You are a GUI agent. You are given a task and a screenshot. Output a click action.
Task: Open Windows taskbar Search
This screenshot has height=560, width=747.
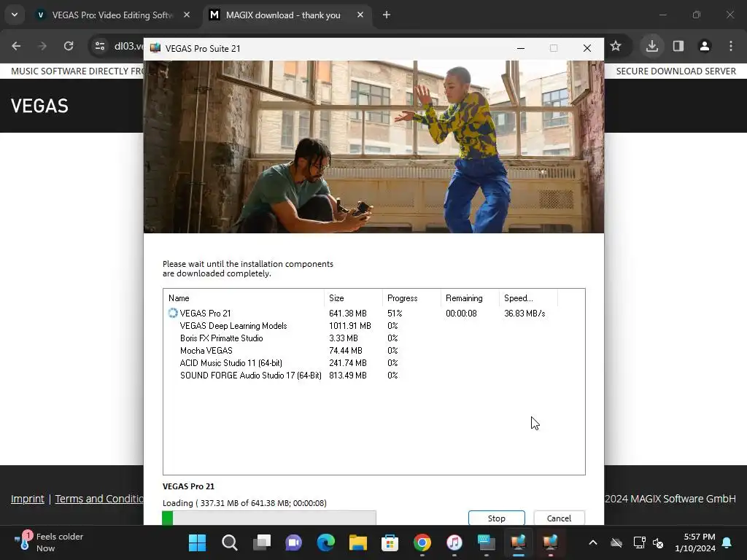click(230, 542)
